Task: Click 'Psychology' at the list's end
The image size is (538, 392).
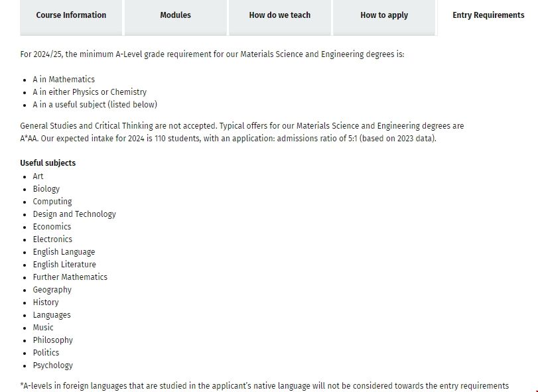Action: click(53, 365)
